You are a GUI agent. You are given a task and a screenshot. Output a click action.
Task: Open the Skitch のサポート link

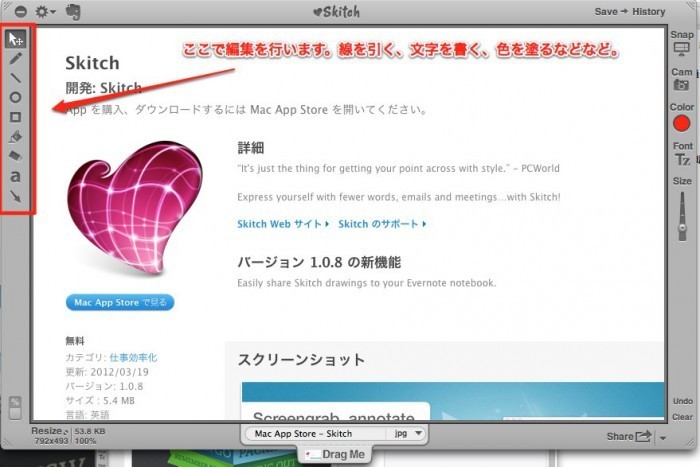(x=382, y=224)
